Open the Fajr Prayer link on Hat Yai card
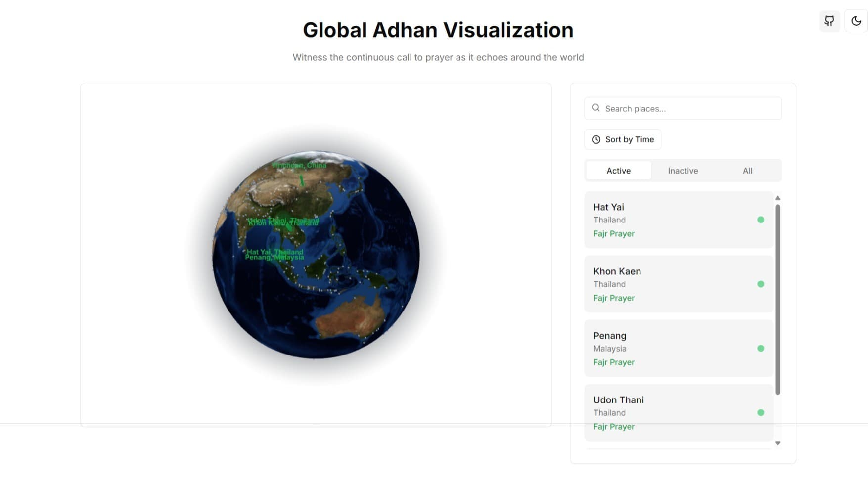 point(613,233)
